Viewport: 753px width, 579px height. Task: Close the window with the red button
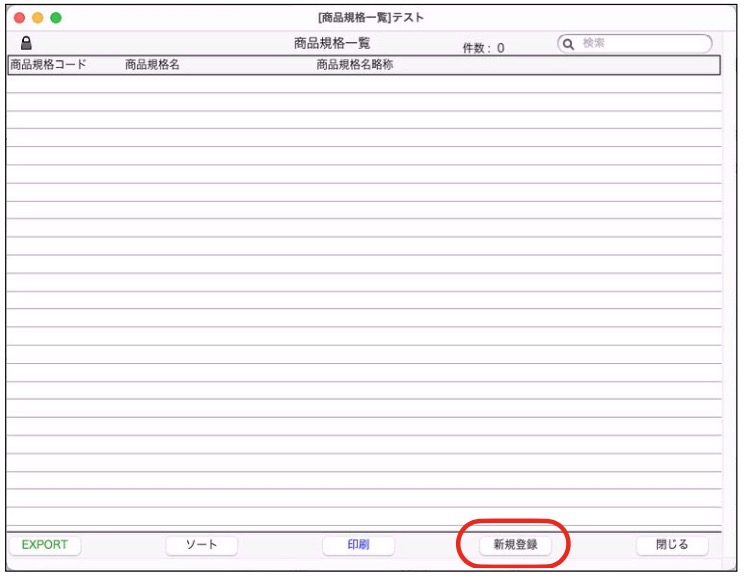(x=20, y=18)
